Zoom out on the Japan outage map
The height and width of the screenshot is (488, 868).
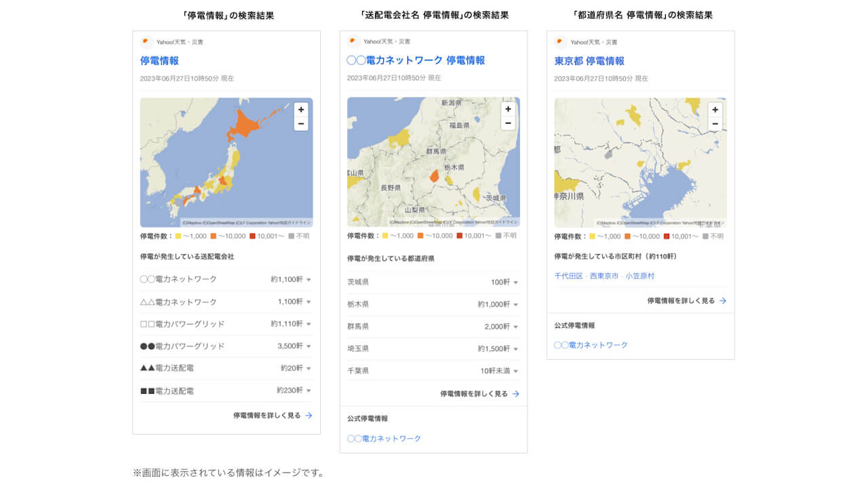coord(300,123)
